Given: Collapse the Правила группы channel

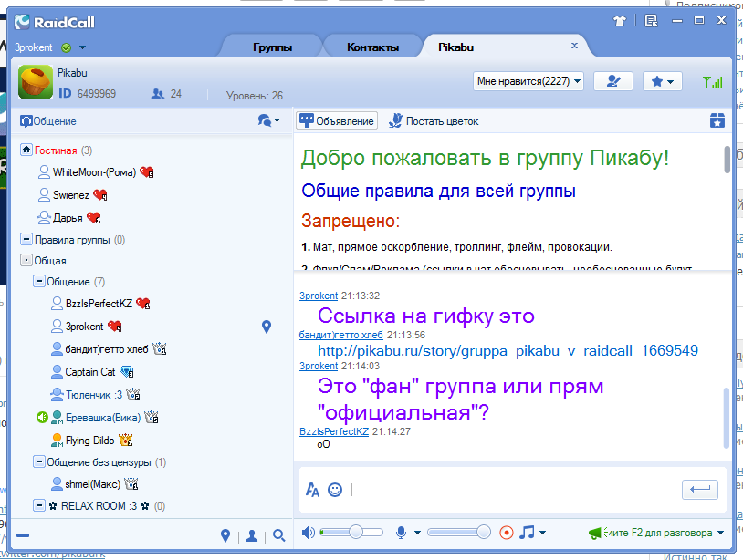Looking at the screenshot, I should point(26,239).
